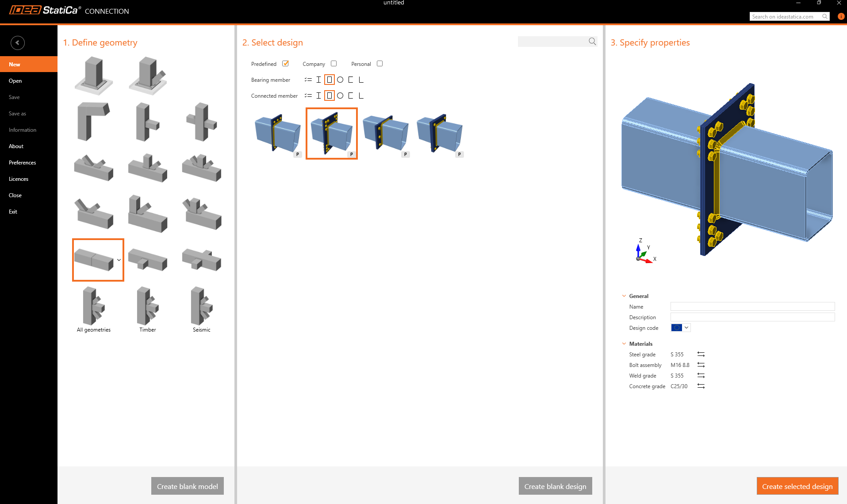
Task: Filter connected member by I-section
Action: coord(318,95)
